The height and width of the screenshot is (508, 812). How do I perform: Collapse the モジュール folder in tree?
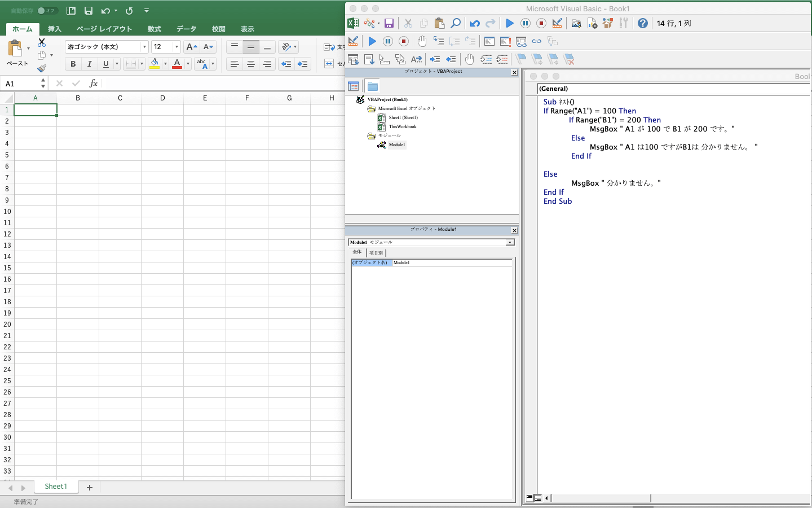371,136
